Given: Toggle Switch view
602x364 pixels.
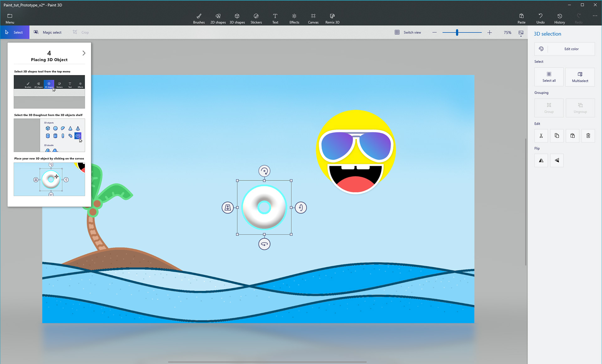Looking at the screenshot, I should [408, 32].
